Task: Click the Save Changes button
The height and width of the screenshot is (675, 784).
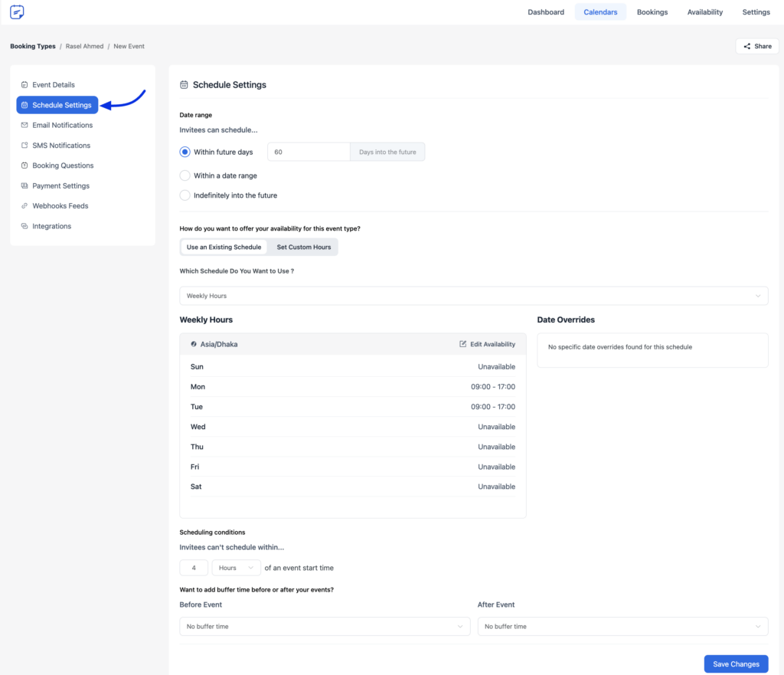Action: (735, 664)
